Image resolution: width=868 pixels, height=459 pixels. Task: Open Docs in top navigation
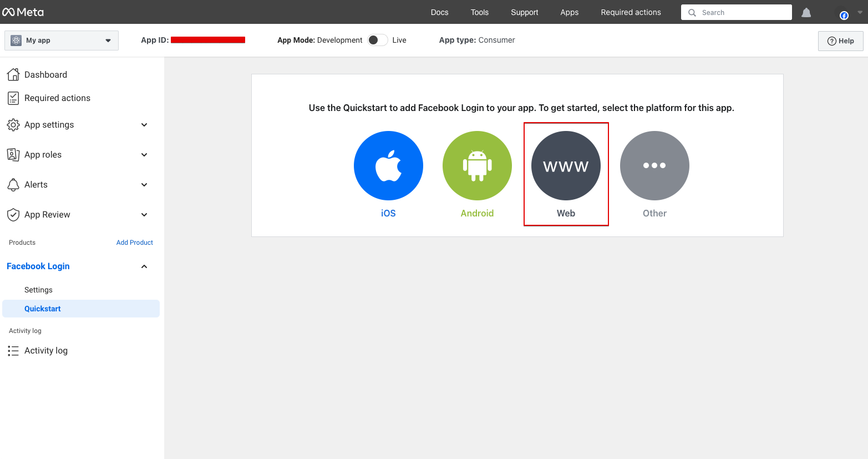439,12
